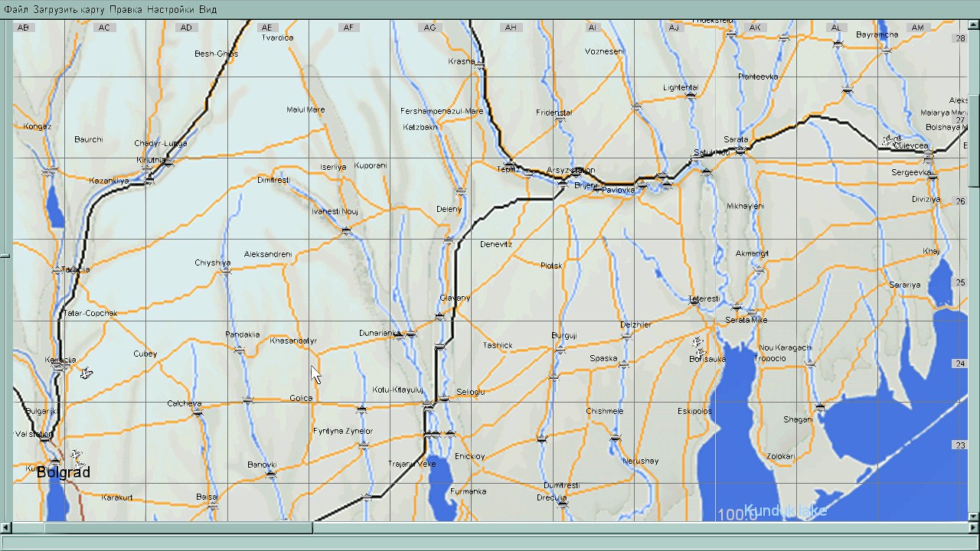The width and height of the screenshot is (980, 551).
Task: Click the Cubey town label
Action: click(145, 354)
